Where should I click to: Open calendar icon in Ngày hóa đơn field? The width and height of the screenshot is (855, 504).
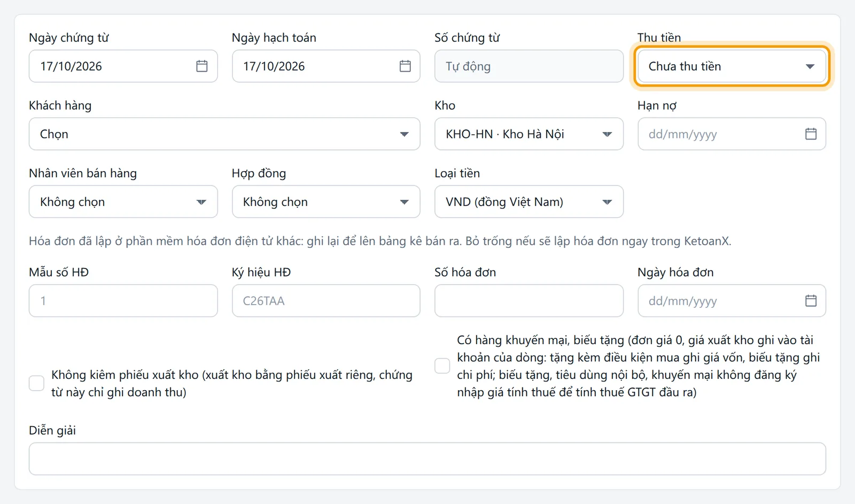click(x=811, y=300)
